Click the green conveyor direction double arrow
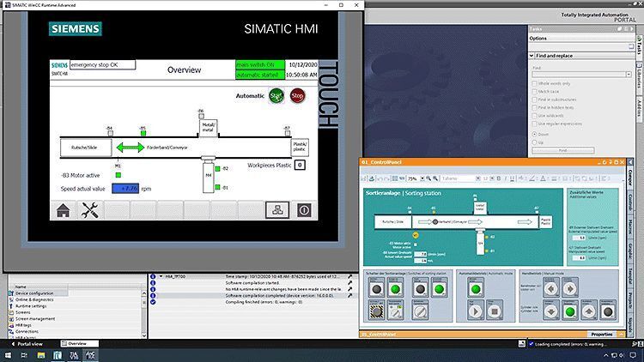The width and height of the screenshot is (644, 362). pos(131,148)
